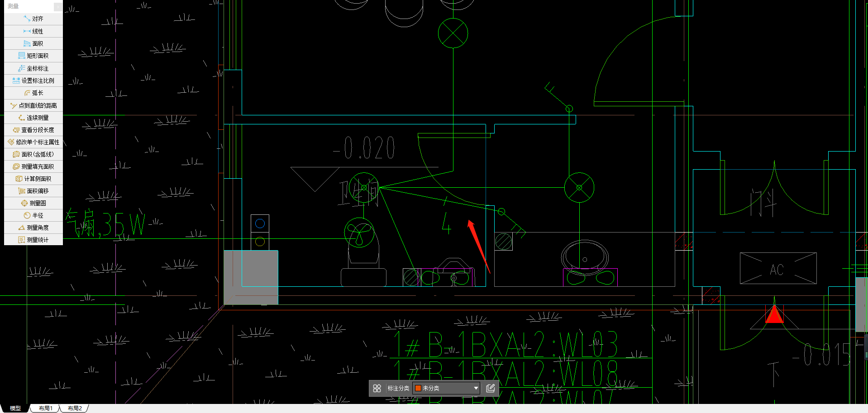Open the 未分类 annotation category dropdown
This screenshot has width=868, height=413.
446,388
